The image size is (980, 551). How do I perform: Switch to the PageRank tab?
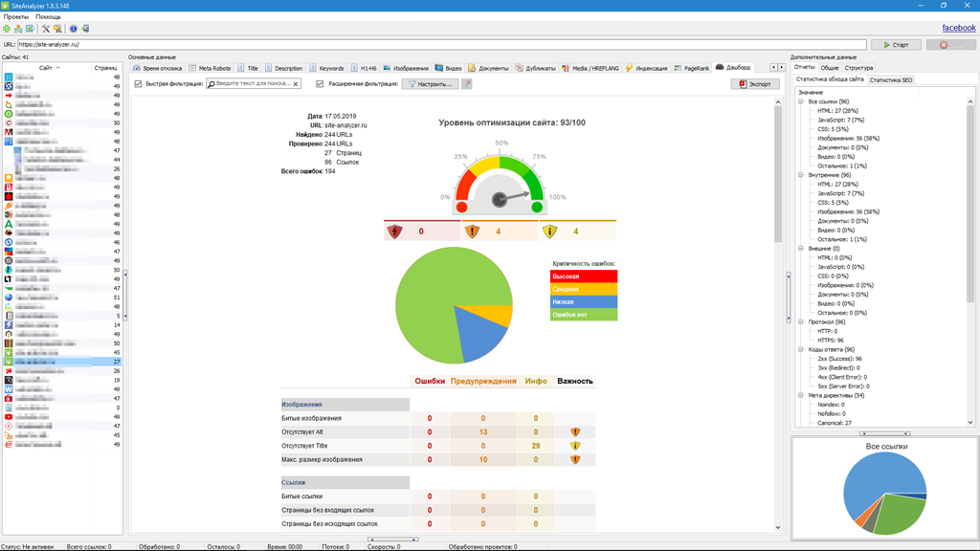pos(692,67)
